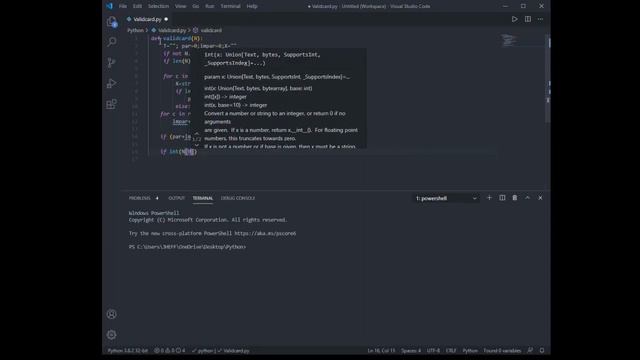Click Microsoft Corporation copyright line in terminal
This screenshot has width=640, height=360.
pos(208,220)
